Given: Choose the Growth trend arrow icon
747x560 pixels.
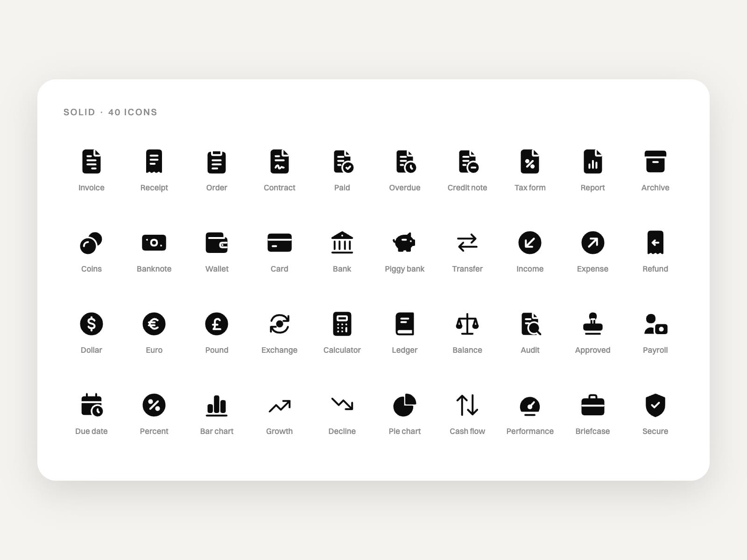Looking at the screenshot, I should coord(280,406).
